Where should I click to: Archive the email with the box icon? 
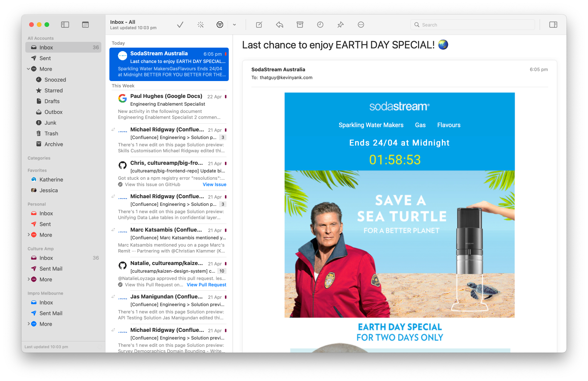pyautogui.click(x=300, y=25)
